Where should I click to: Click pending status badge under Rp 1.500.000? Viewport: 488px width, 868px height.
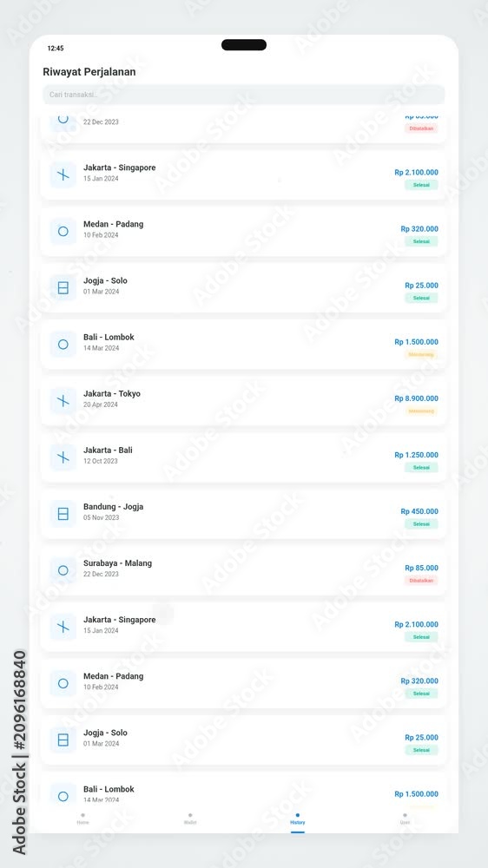[421, 354]
